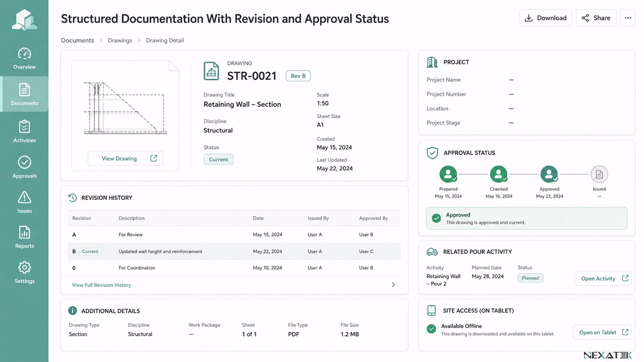This screenshot has width=644, height=362.
Task: Click the Approved step avatar icon
Action: (549, 174)
